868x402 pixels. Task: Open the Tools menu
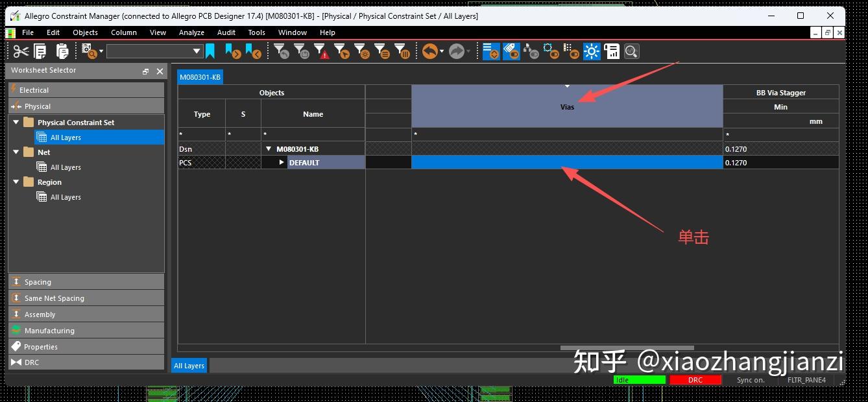coord(256,32)
